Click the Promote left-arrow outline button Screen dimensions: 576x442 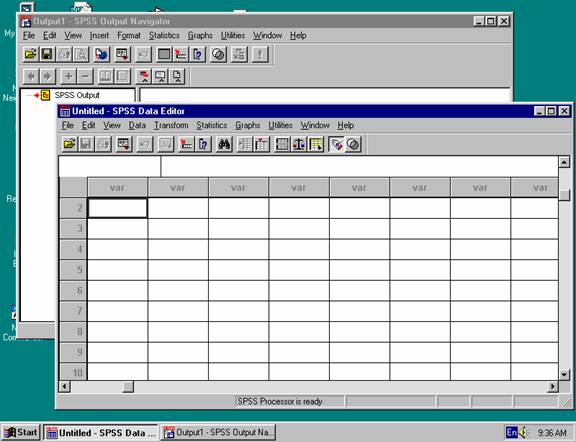(x=31, y=76)
